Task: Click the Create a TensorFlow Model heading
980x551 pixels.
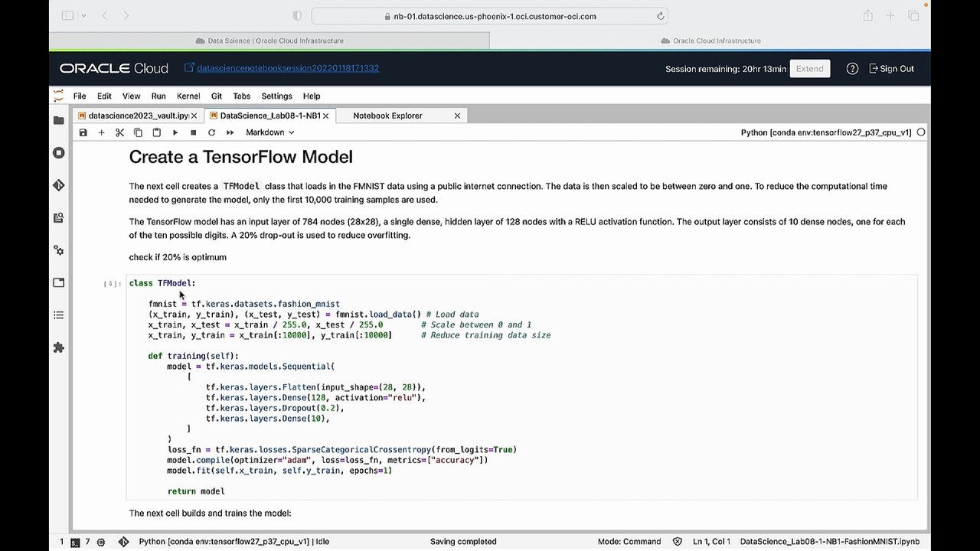Action: [240, 157]
